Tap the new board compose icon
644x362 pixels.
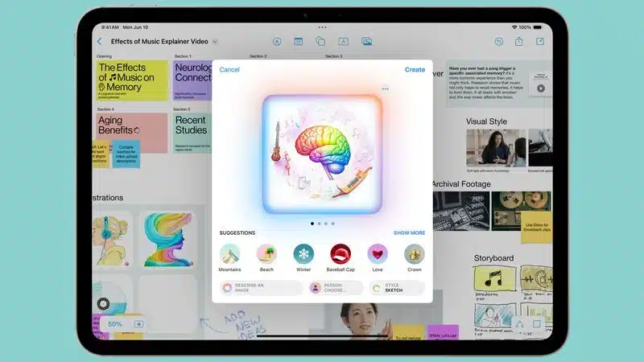[x=540, y=41]
